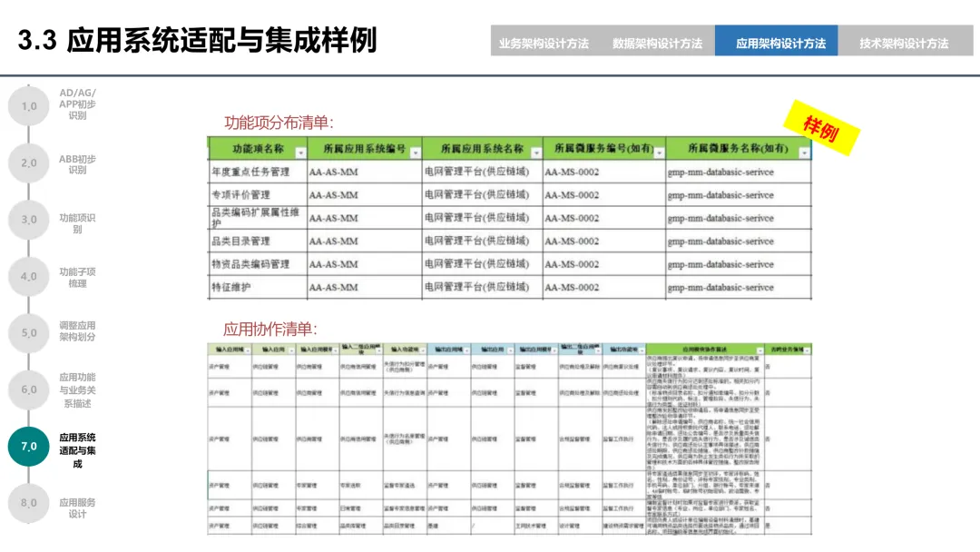This screenshot has height=552, width=980.
Task: Click the 5.0 step circle
Action: pos(29,332)
